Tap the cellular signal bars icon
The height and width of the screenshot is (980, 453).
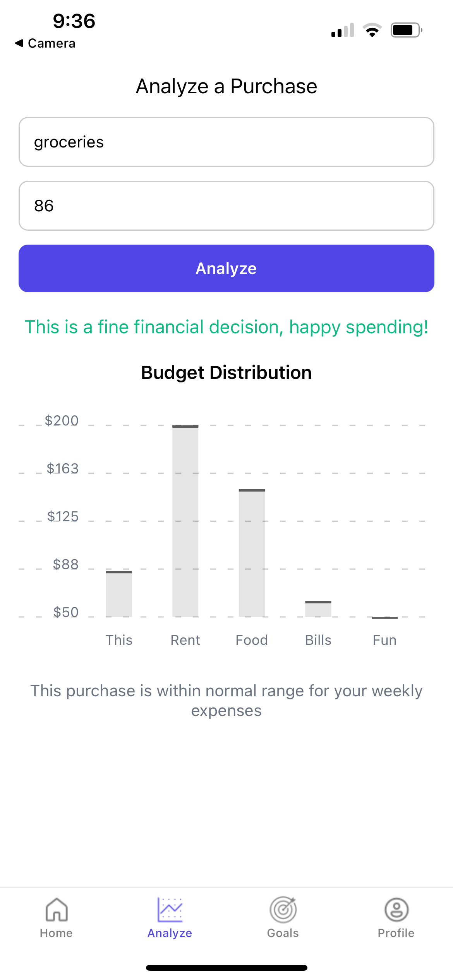343,30
